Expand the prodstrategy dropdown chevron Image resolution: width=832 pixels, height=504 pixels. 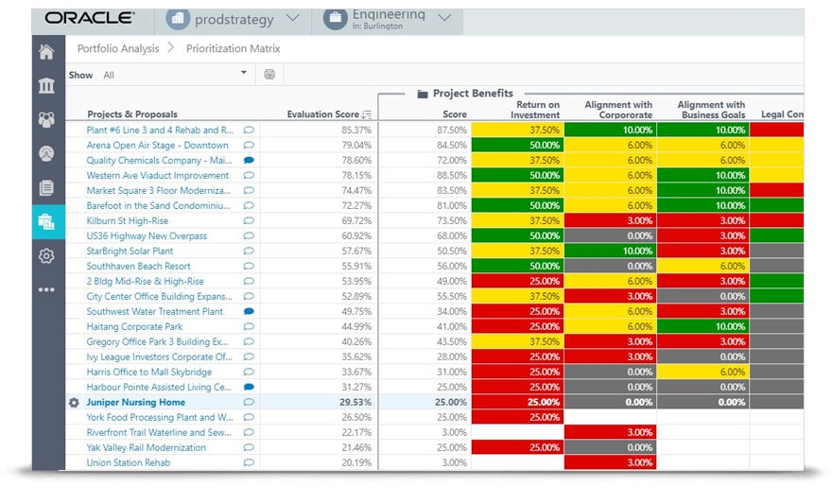click(x=292, y=18)
